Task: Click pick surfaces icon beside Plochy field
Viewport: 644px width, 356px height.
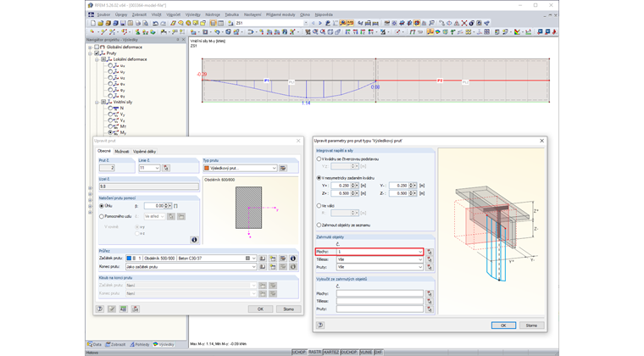Action: point(430,252)
